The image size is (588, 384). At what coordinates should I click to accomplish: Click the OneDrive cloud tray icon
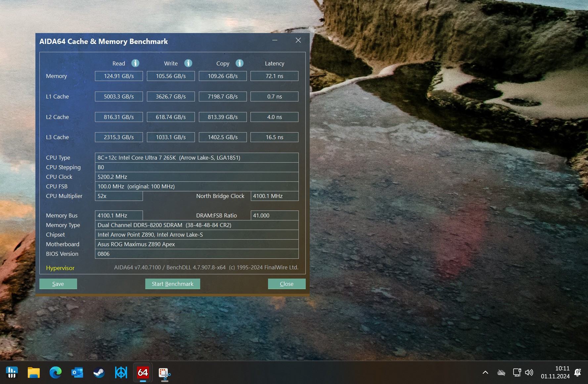click(501, 373)
